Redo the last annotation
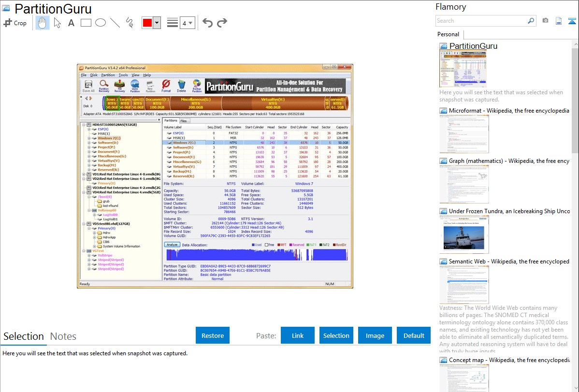This screenshot has width=579, height=392. click(x=222, y=23)
